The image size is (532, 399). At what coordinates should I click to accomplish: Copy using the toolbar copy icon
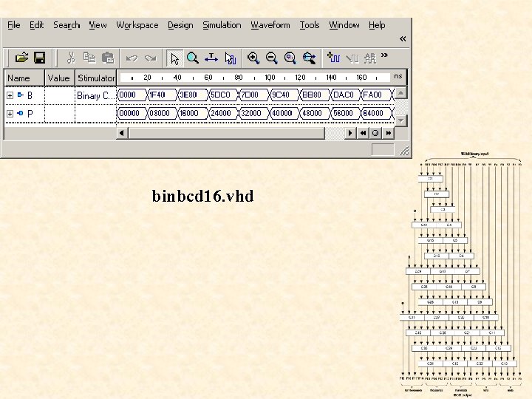(x=89, y=58)
